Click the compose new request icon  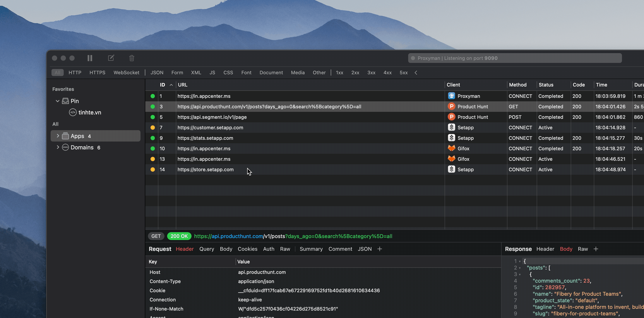pyautogui.click(x=111, y=58)
